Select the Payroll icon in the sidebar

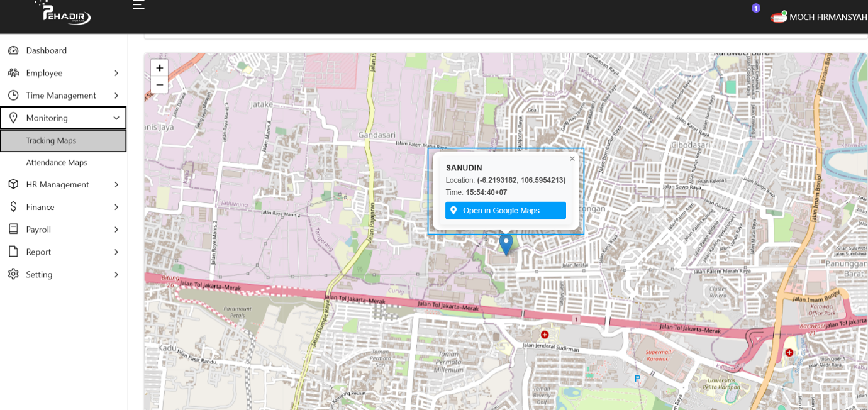13,230
